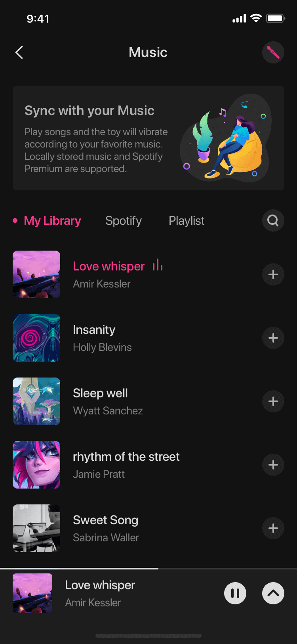Image resolution: width=297 pixels, height=644 pixels.
Task: Tap the now playing album artwork
Action: point(32,593)
